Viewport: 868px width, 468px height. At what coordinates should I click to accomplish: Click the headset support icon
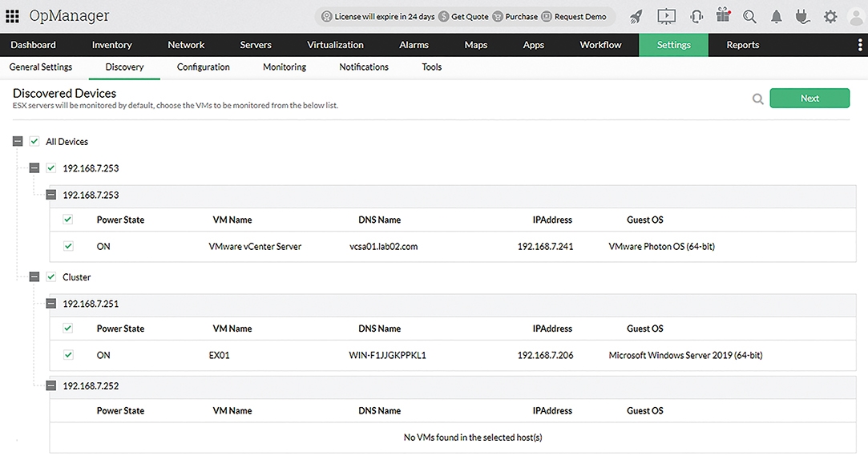coord(696,17)
